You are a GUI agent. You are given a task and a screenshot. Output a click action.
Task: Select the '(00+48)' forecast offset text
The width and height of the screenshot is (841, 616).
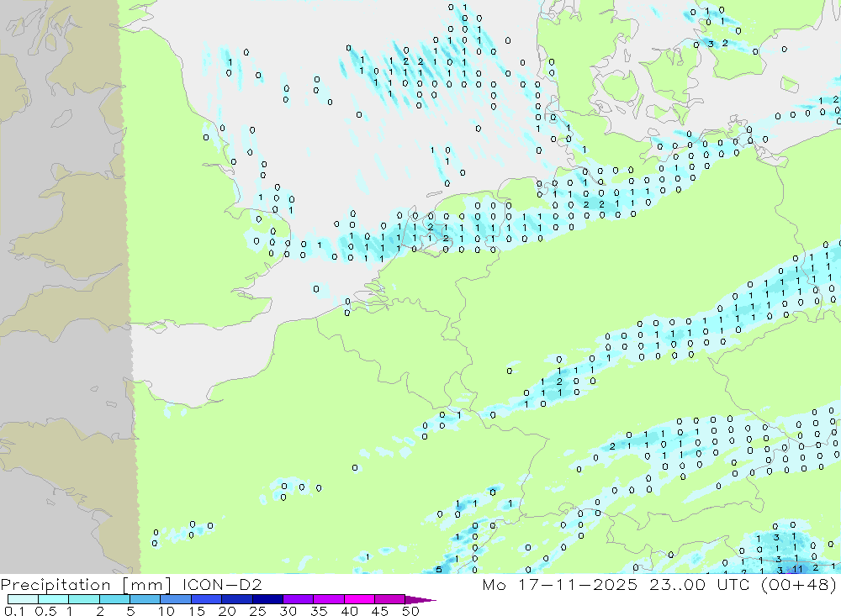[799, 585]
